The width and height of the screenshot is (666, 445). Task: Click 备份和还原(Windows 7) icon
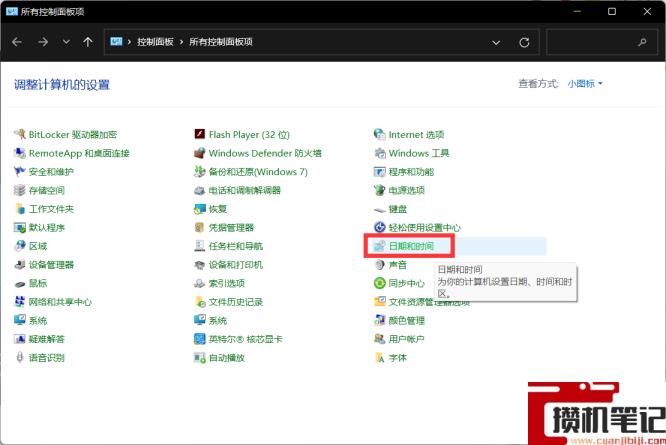coord(200,172)
